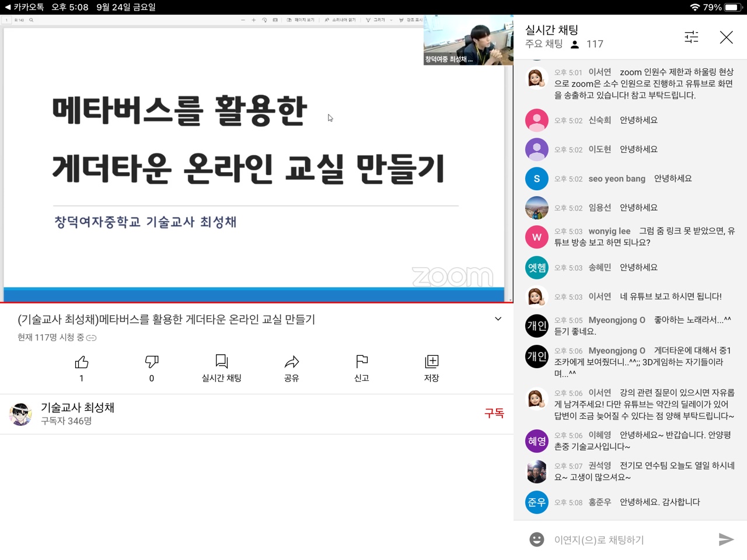Open the 주요 채팅 chat mode selector
Screen dimensions: 747x560
point(544,44)
